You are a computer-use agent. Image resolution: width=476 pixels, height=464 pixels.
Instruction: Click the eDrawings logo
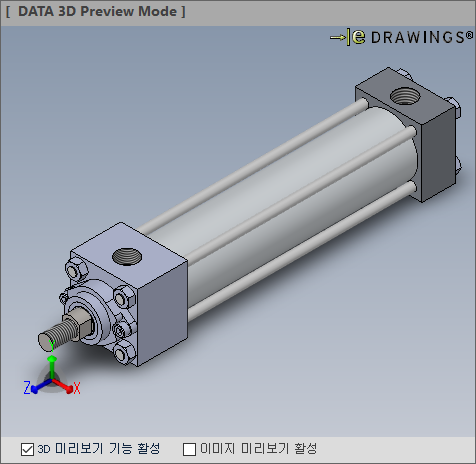(x=401, y=37)
